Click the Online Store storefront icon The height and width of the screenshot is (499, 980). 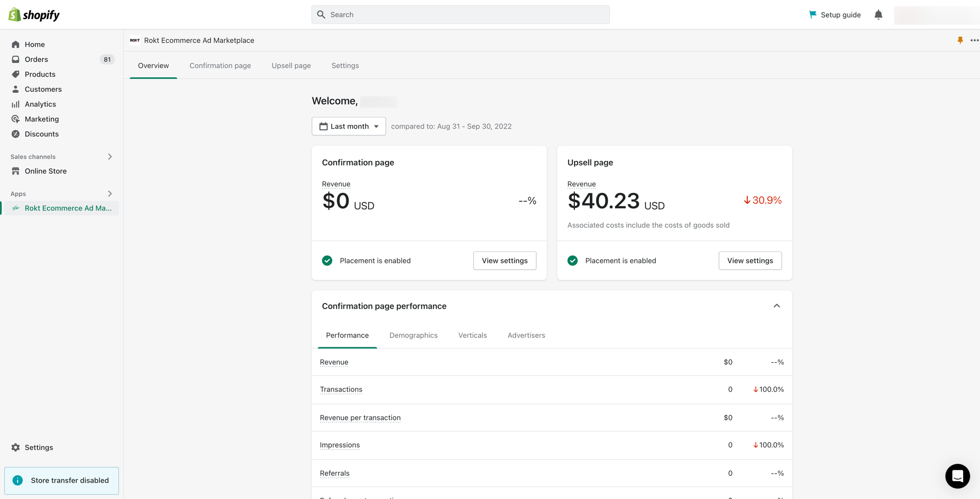click(x=15, y=171)
